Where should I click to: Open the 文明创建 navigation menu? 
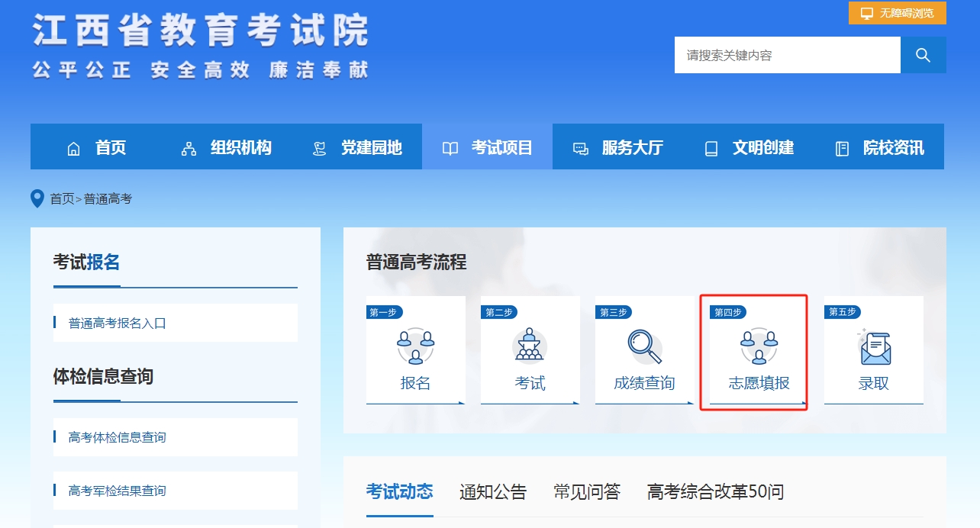click(748, 146)
